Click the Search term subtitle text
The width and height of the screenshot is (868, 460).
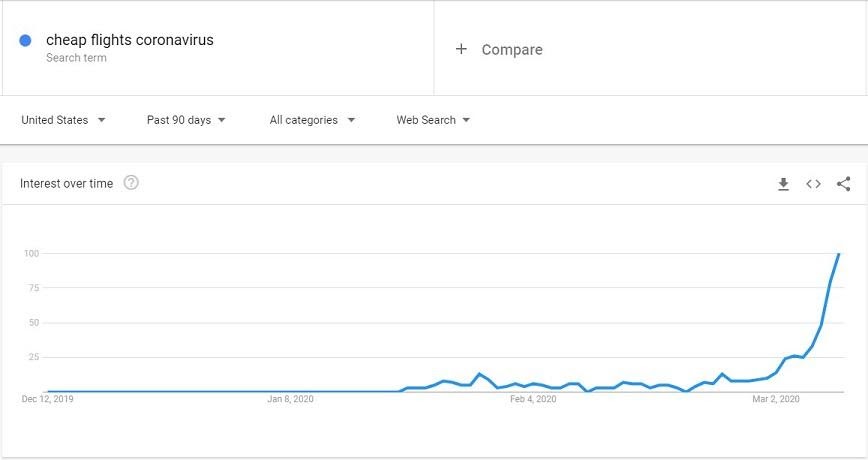(76, 58)
